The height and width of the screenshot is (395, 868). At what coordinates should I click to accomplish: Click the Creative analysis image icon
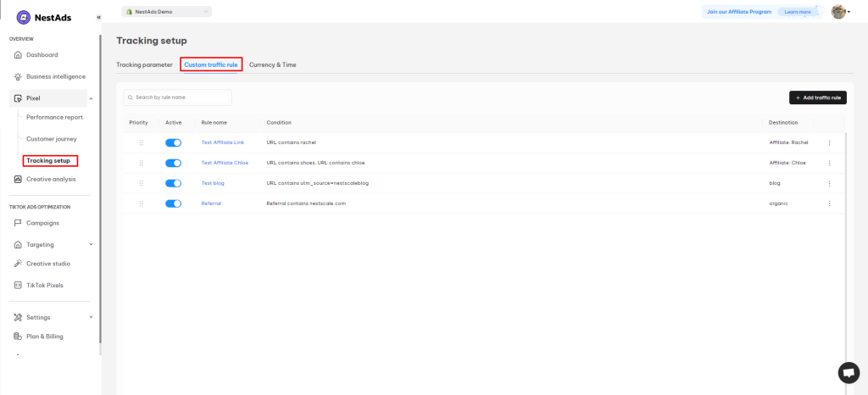[x=18, y=179]
